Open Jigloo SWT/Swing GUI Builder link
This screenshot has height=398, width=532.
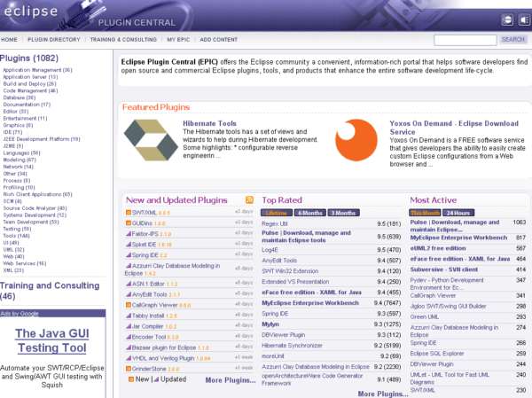448,307
